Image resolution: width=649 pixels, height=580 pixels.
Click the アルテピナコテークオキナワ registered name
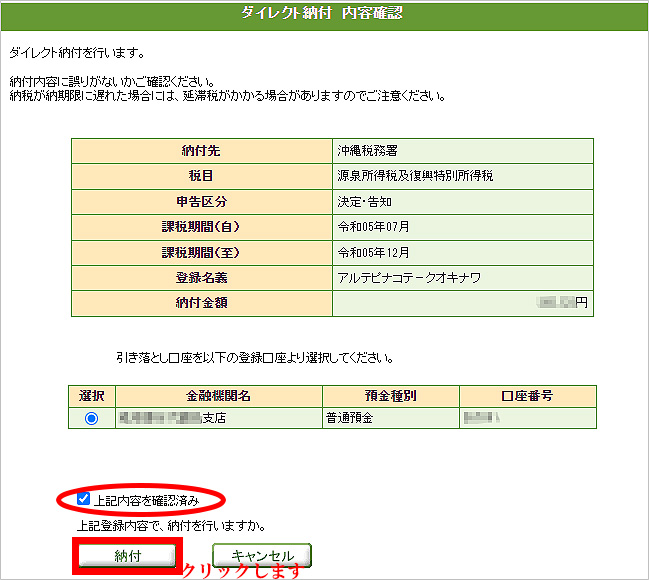(x=409, y=278)
